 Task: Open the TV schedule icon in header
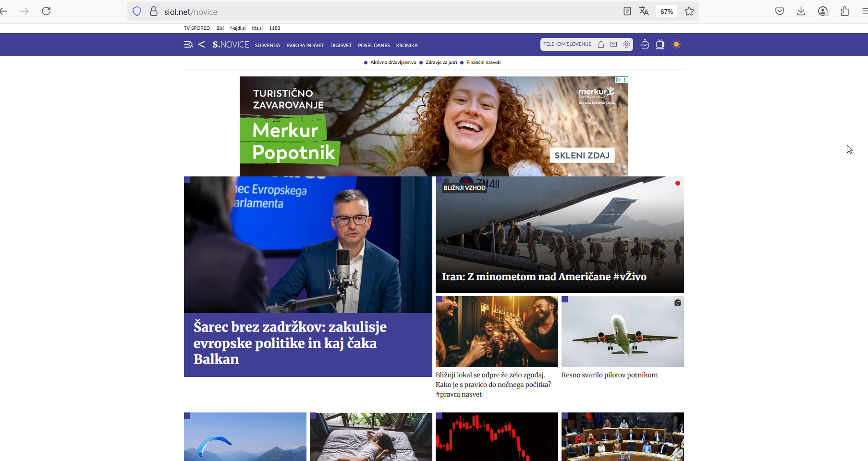click(660, 45)
